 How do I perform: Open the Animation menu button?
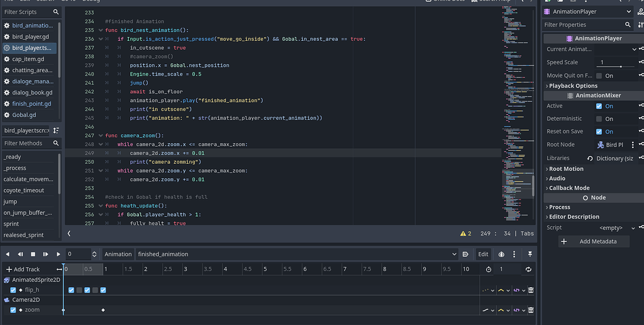coord(118,254)
